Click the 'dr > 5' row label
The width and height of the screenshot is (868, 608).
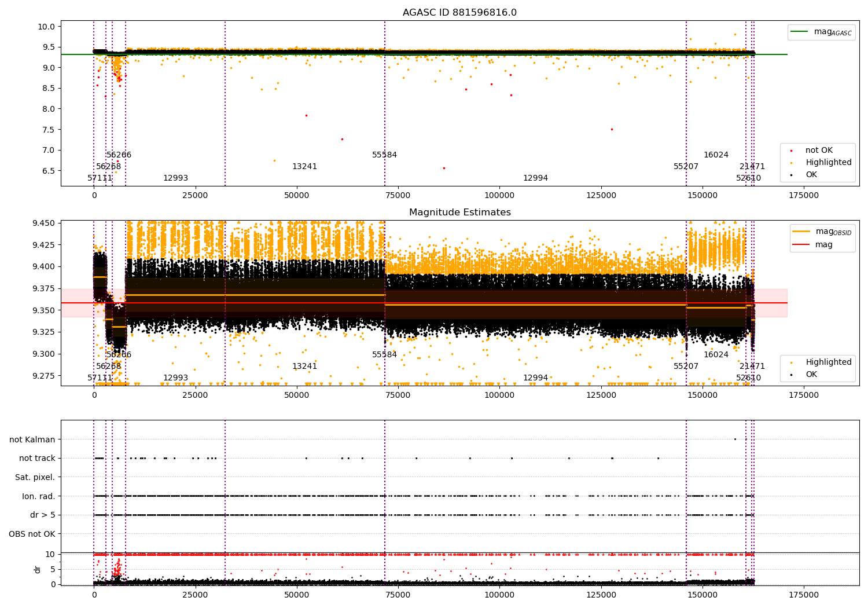(x=43, y=515)
